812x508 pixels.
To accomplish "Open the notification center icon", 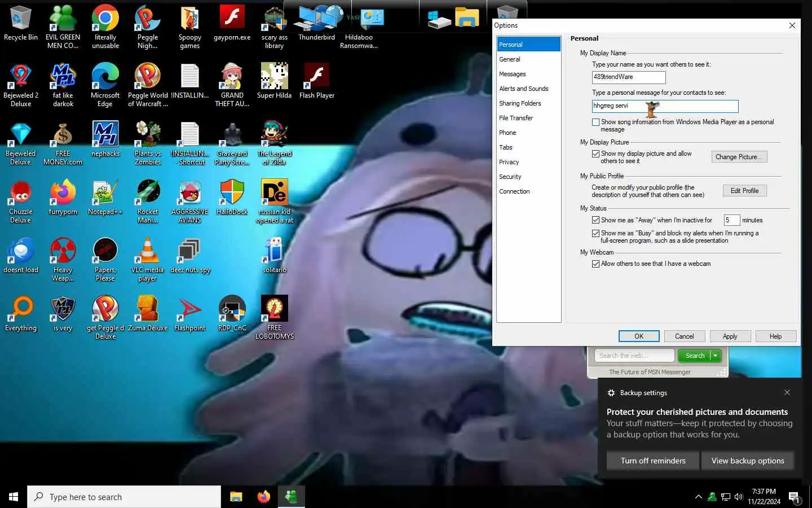I will click(x=795, y=497).
